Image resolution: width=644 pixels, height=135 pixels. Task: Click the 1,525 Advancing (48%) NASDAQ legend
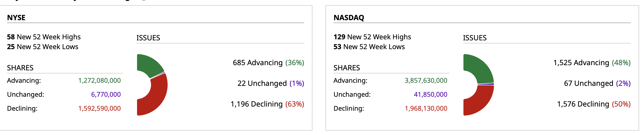point(592,63)
